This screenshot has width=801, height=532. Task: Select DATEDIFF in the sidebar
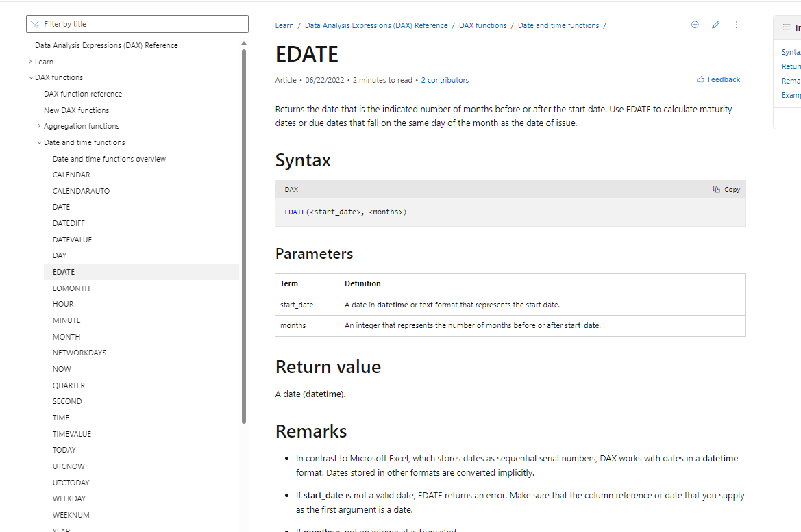pos(69,223)
